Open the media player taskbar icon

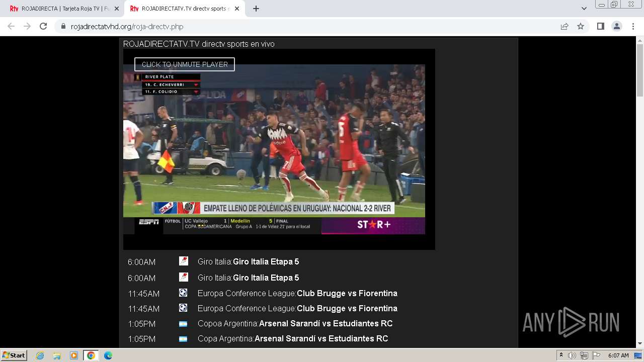point(74,355)
